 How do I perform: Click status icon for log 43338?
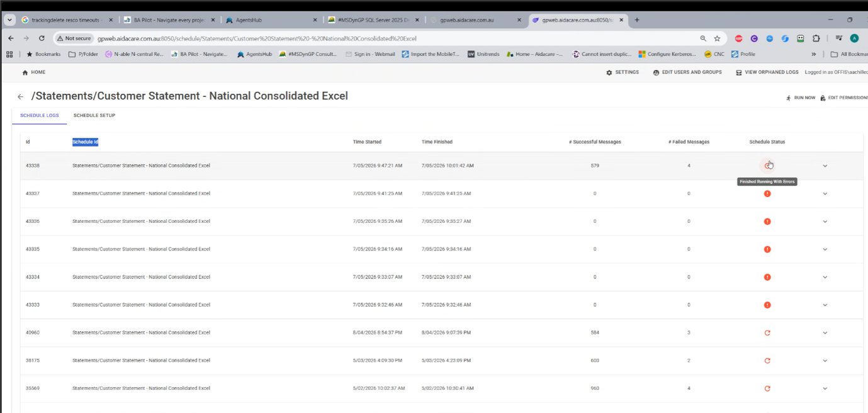point(767,166)
